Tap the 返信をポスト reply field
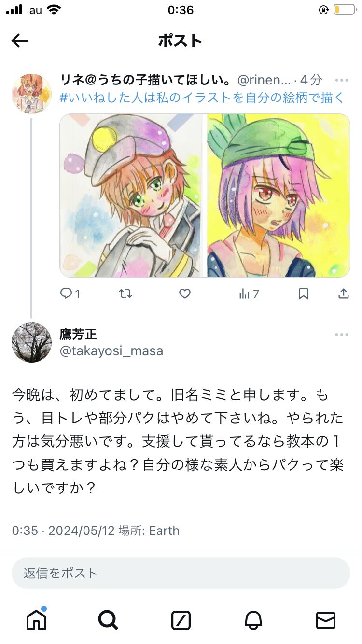The height and width of the screenshot is (644, 362). [x=181, y=573]
